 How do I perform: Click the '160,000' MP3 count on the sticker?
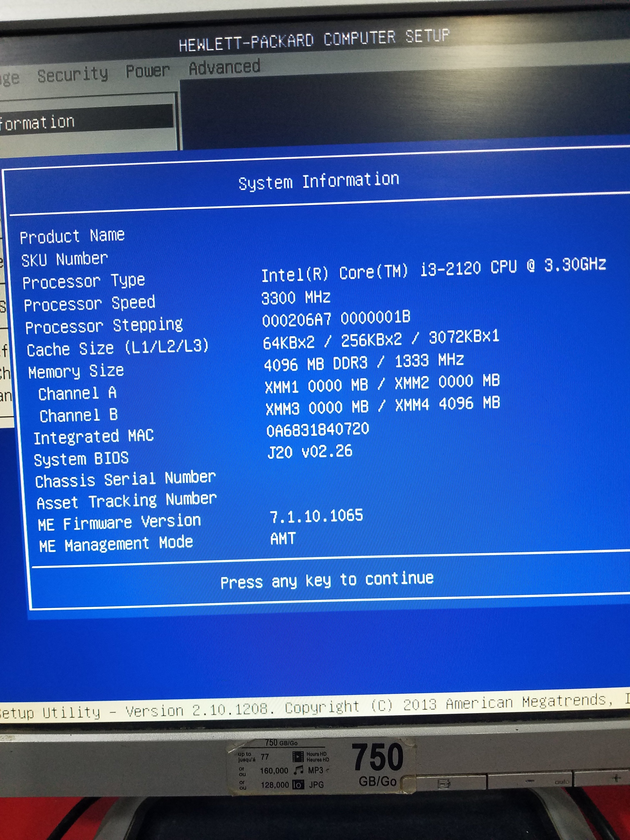click(274, 770)
